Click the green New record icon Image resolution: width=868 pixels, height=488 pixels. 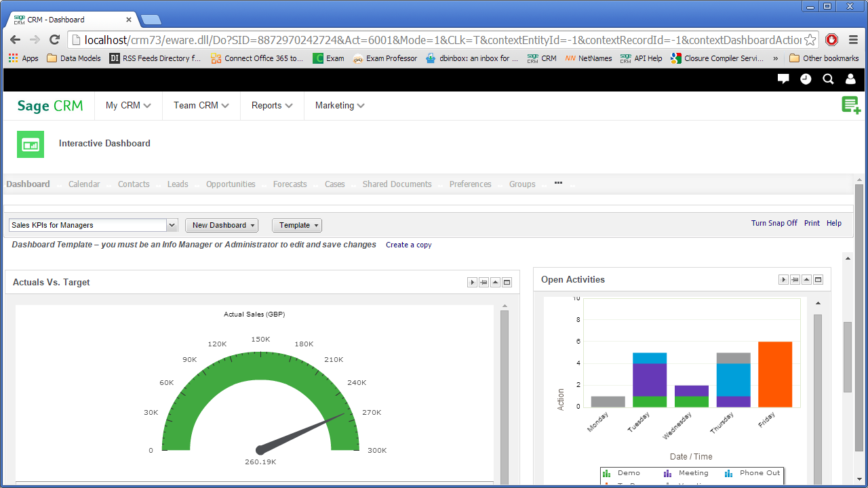click(850, 106)
